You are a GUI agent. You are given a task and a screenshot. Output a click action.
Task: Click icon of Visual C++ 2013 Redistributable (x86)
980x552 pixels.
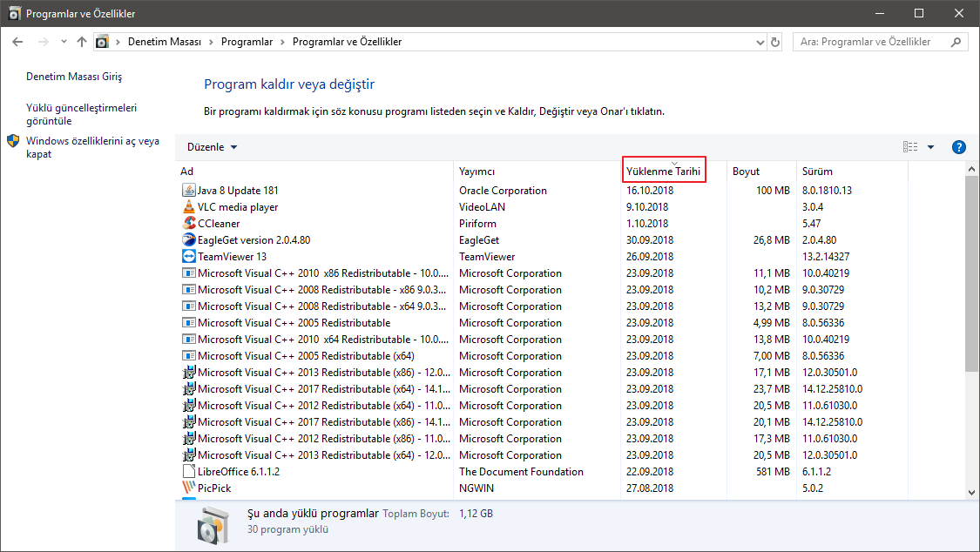188,372
